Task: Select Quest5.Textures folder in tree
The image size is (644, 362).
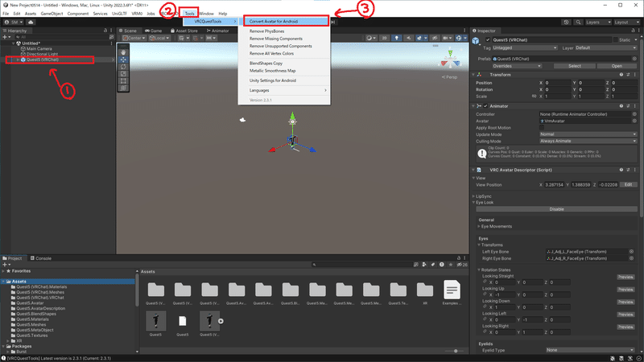Action: pos(32,335)
